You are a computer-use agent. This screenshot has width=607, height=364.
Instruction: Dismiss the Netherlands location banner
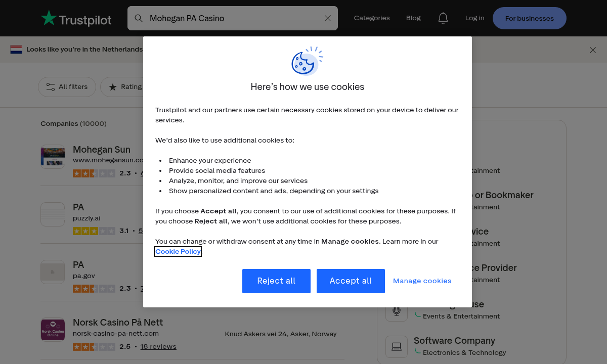(593, 50)
